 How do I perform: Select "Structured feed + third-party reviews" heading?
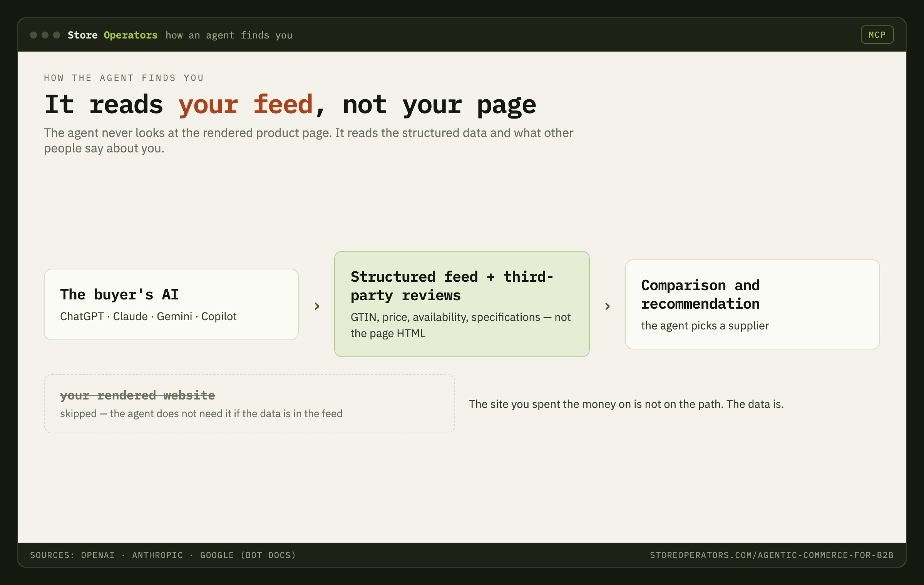pos(452,286)
